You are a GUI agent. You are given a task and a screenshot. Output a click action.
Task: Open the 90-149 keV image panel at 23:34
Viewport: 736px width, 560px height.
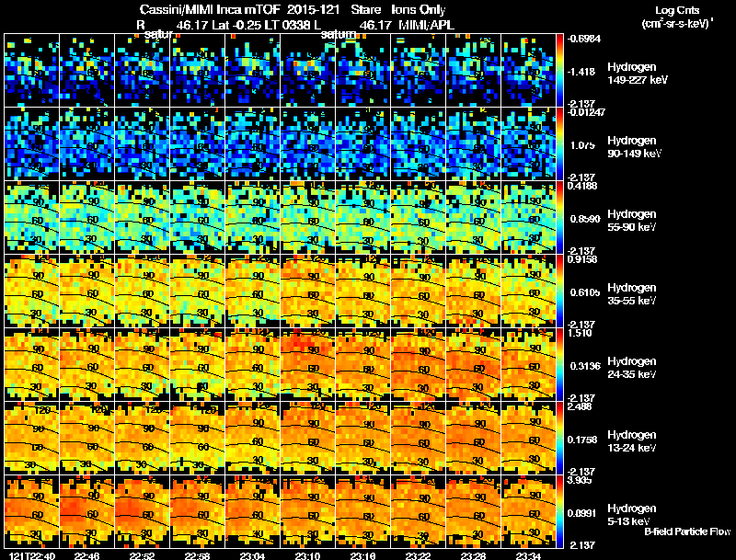[528, 144]
